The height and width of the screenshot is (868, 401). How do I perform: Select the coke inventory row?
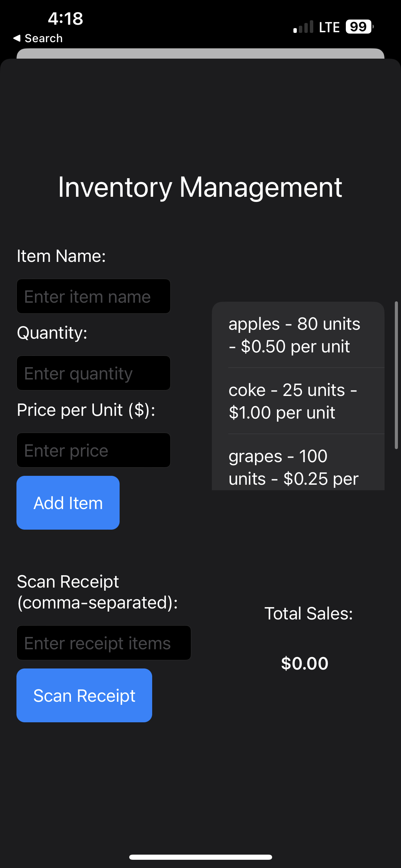(298, 401)
